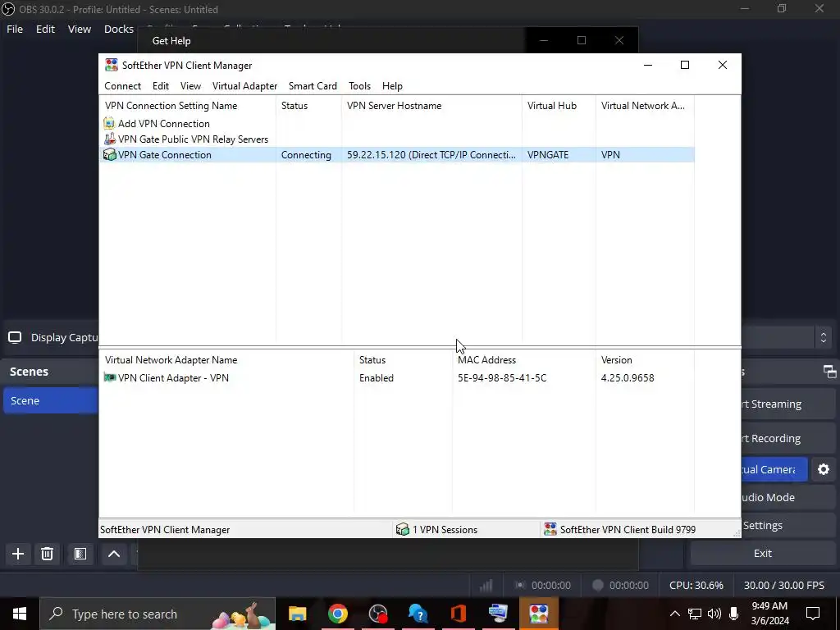This screenshot has height=630, width=840.
Task: Click the VPN Gate Connection icon
Action: click(109, 154)
